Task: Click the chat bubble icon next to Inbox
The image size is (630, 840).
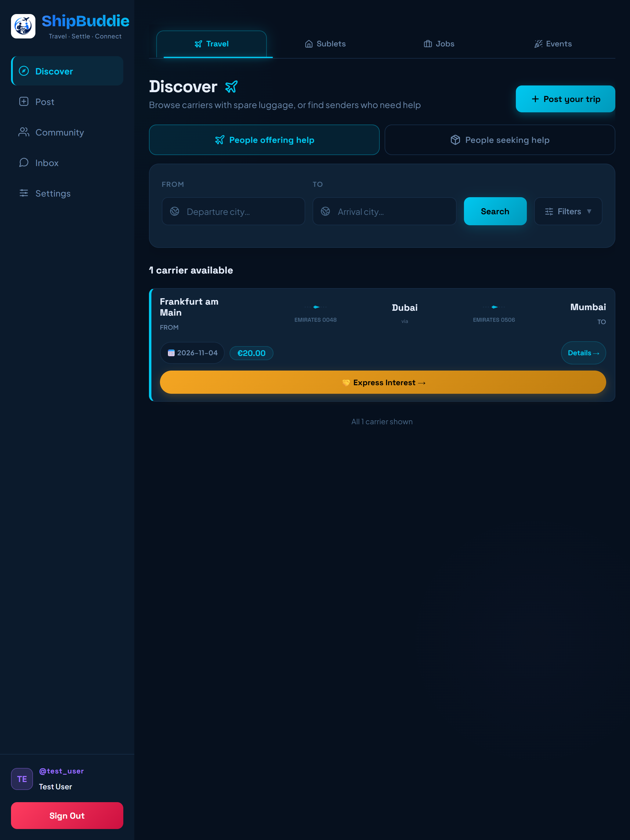Action: click(x=24, y=162)
